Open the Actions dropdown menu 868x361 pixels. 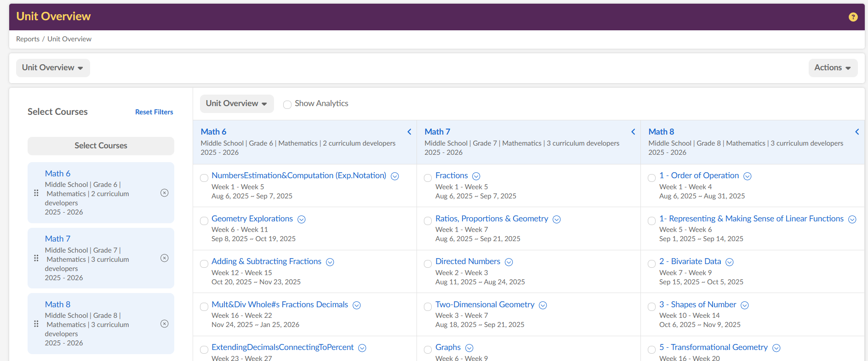(833, 68)
